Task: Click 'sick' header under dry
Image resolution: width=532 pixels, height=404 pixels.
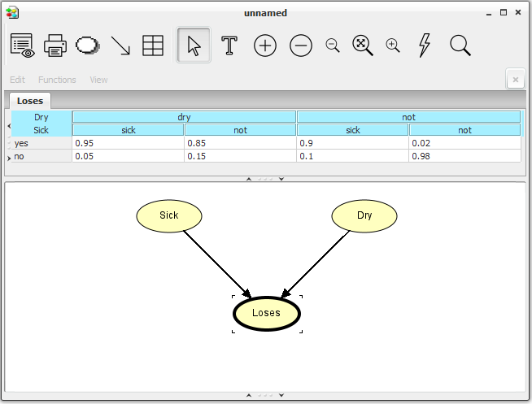Action: 128,130
